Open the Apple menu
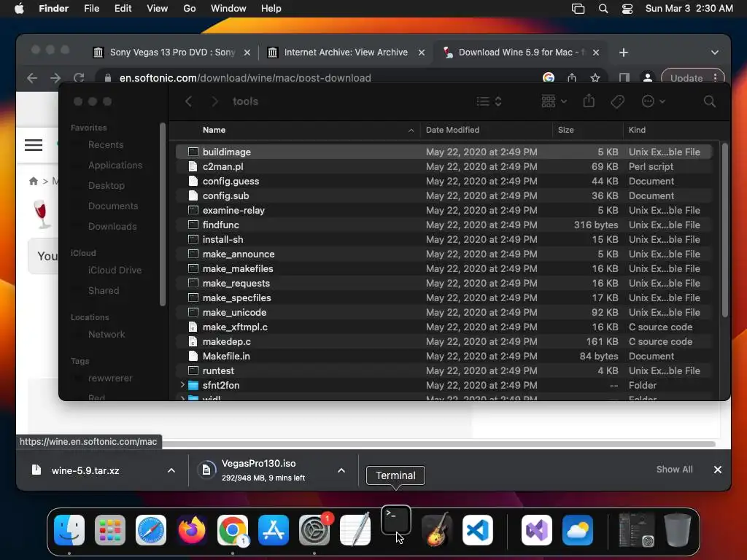Screen dimensions: 747x560 [19, 9]
